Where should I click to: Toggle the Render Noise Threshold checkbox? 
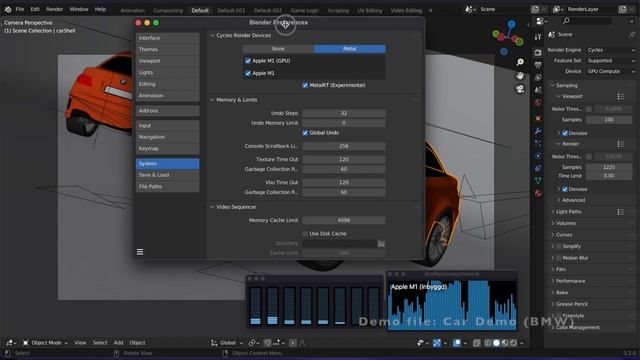pos(589,157)
